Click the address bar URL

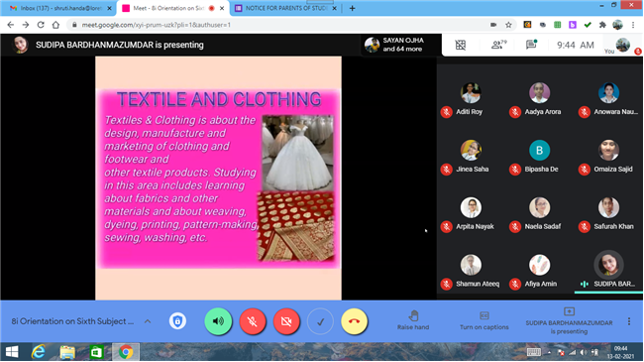pyautogui.click(x=157, y=25)
